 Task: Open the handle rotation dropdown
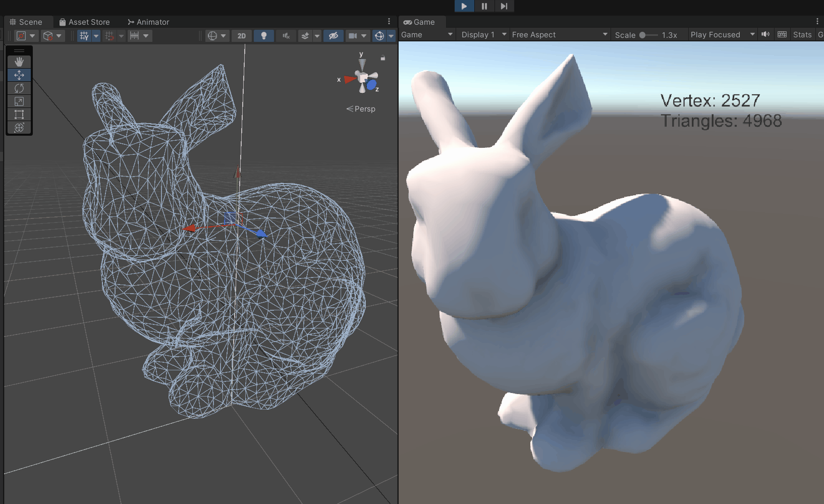(59, 36)
